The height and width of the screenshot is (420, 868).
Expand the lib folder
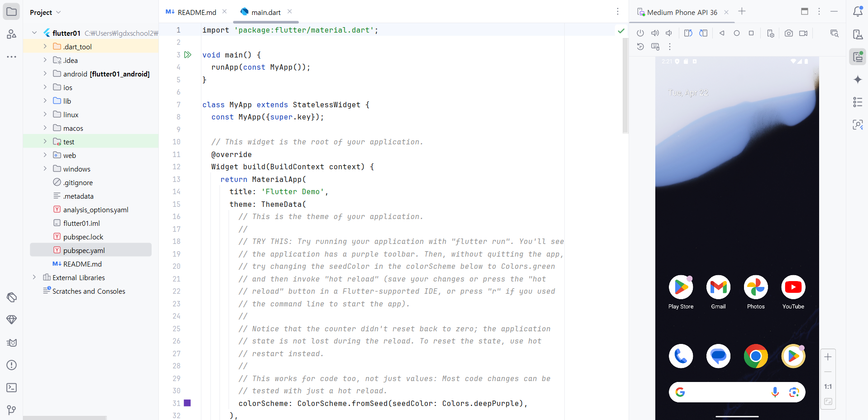tap(45, 100)
